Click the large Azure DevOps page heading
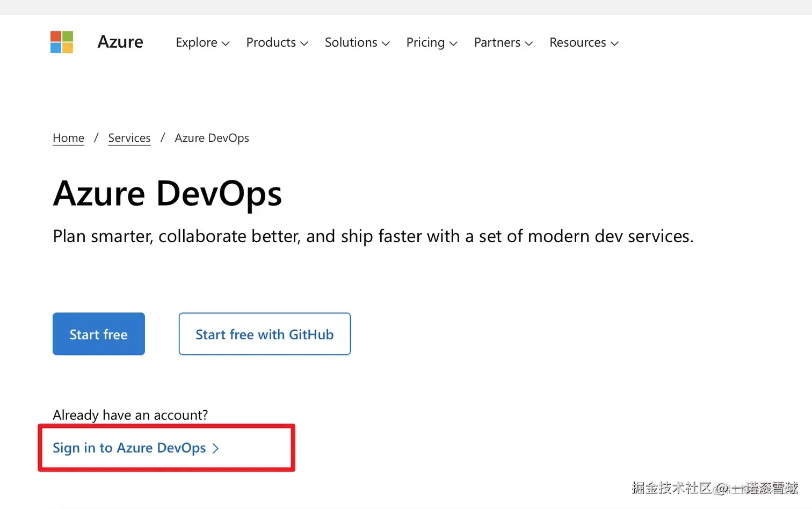 (167, 193)
